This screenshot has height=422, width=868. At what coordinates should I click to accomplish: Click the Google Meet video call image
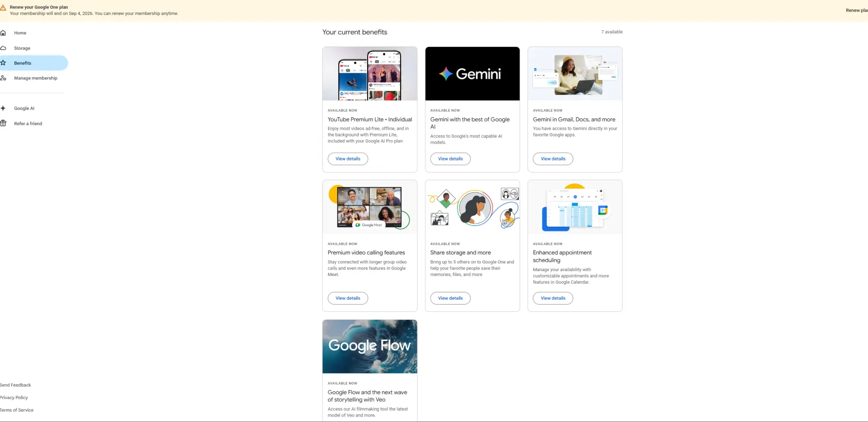[370, 207]
